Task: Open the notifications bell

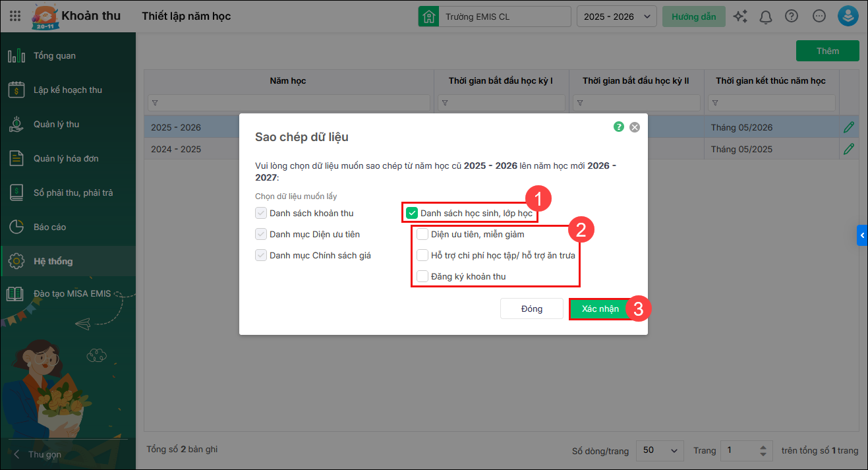Action: (x=766, y=16)
